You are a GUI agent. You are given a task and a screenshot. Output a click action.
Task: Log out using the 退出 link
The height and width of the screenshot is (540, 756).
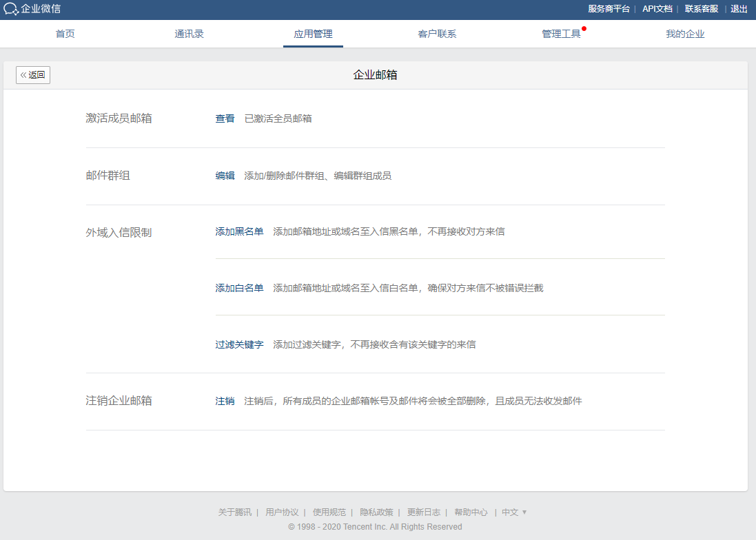pos(739,9)
